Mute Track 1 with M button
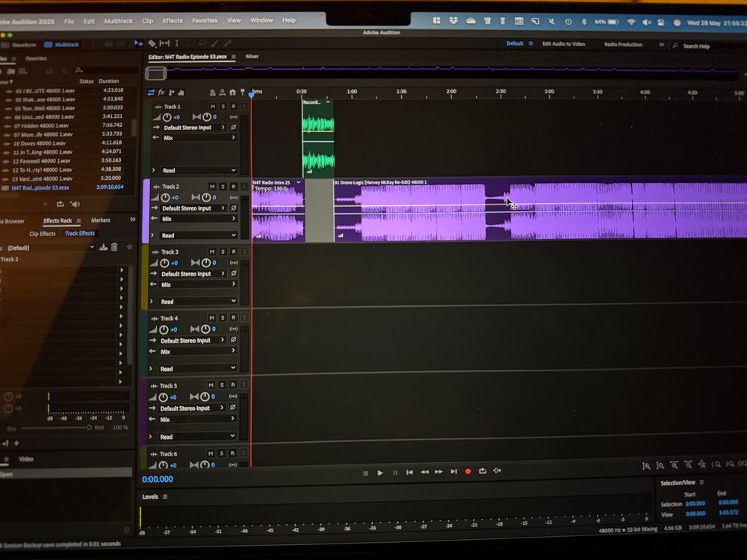This screenshot has width=747, height=560. (212, 106)
